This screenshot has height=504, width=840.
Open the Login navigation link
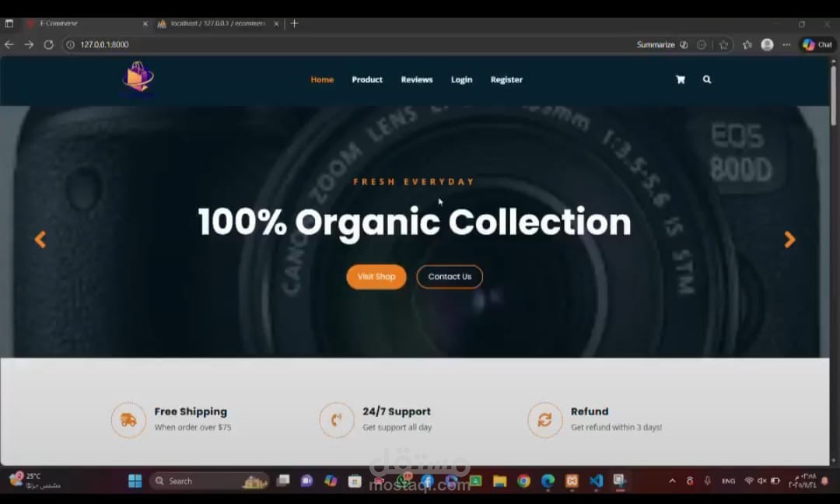coord(461,80)
